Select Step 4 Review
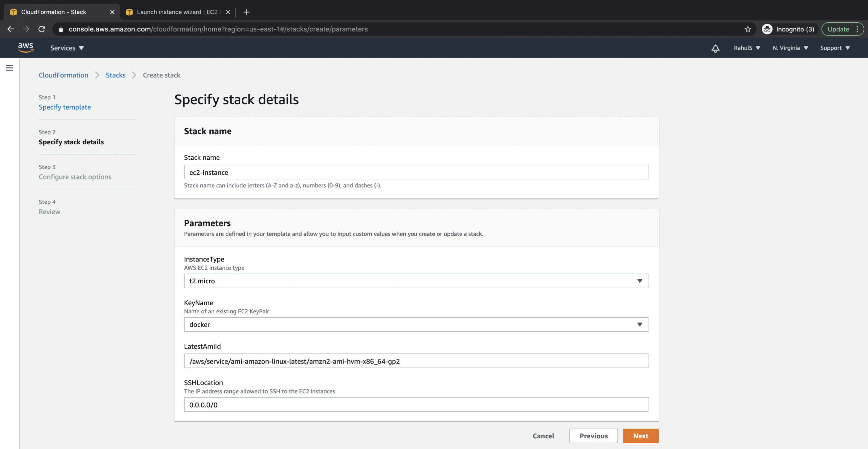Screen dimensions: 868x449 coord(49,212)
